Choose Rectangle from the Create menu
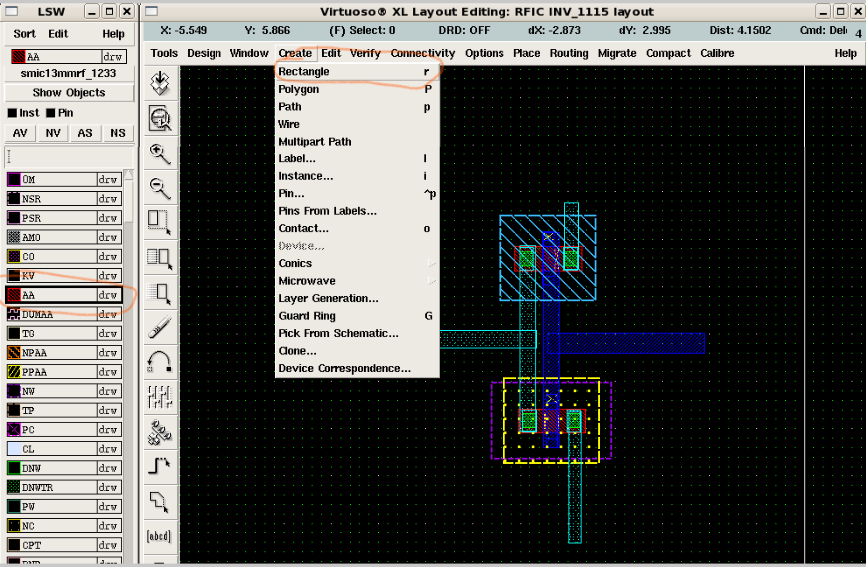This screenshot has height=567, width=866. 357,72
